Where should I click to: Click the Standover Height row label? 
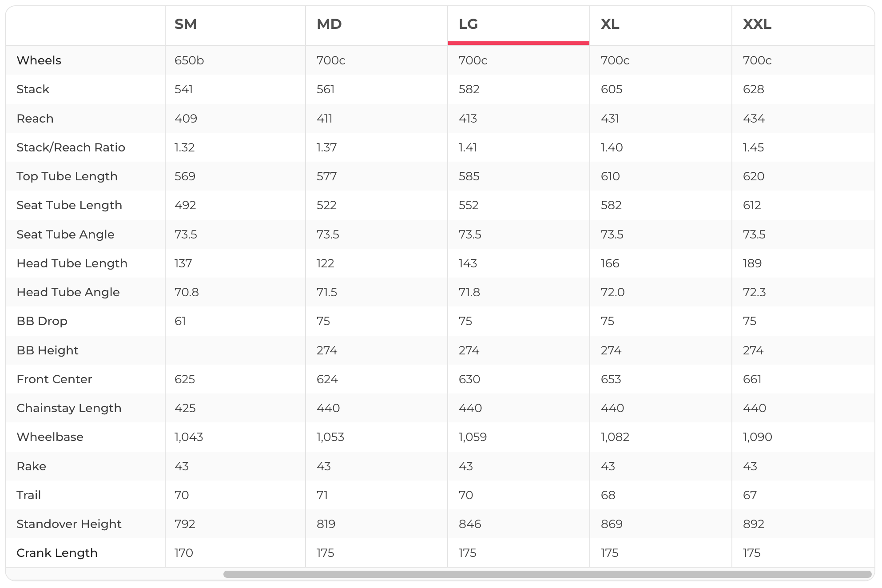[x=69, y=524]
